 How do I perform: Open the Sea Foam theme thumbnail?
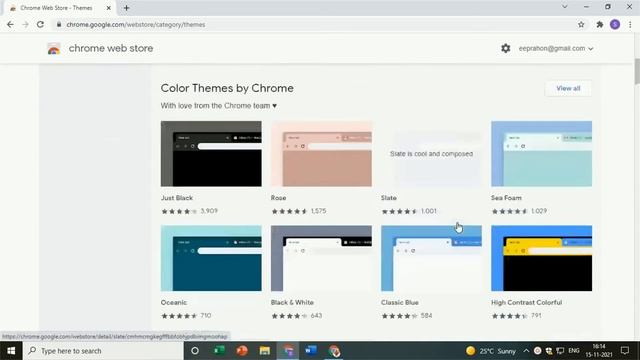(x=542, y=153)
